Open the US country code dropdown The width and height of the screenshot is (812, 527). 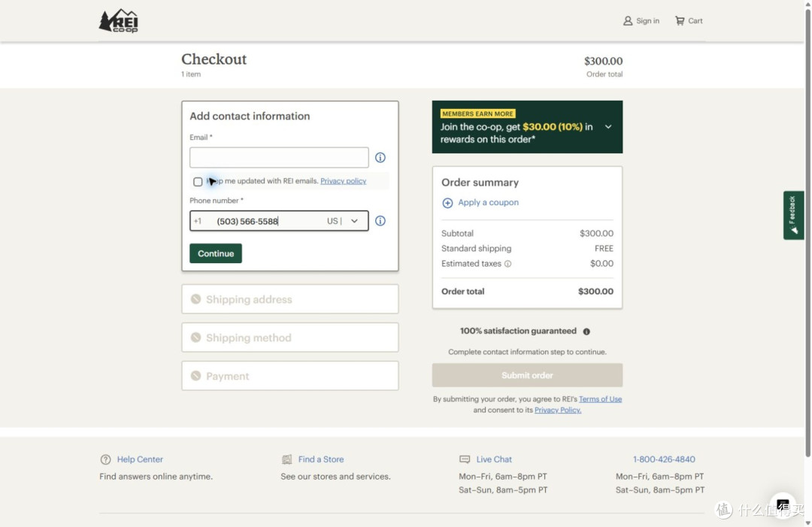(344, 221)
